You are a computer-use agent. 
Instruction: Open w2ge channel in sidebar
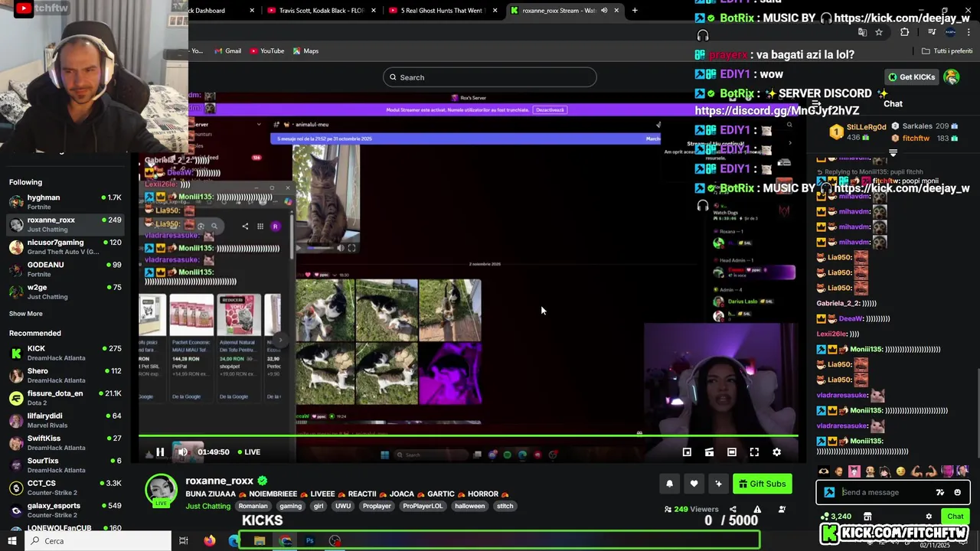(65, 292)
